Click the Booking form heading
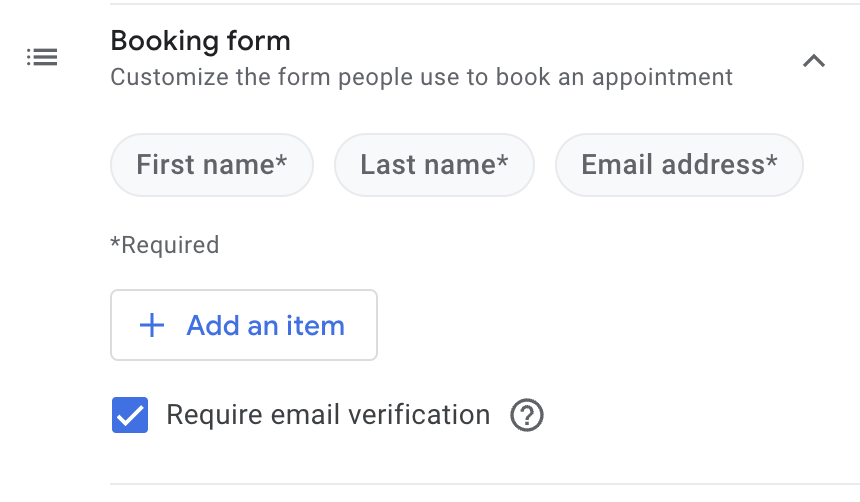The width and height of the screenshot is (860, 502). point(200,41)
